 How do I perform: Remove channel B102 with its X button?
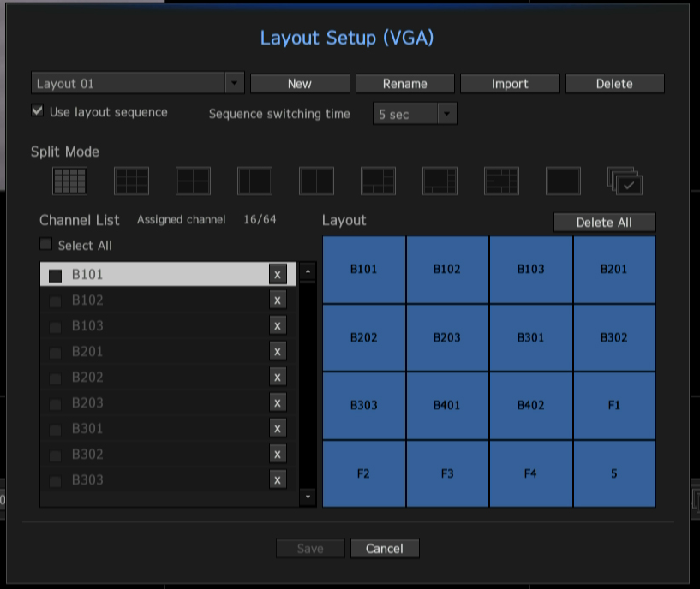click(x=278, y=300)
